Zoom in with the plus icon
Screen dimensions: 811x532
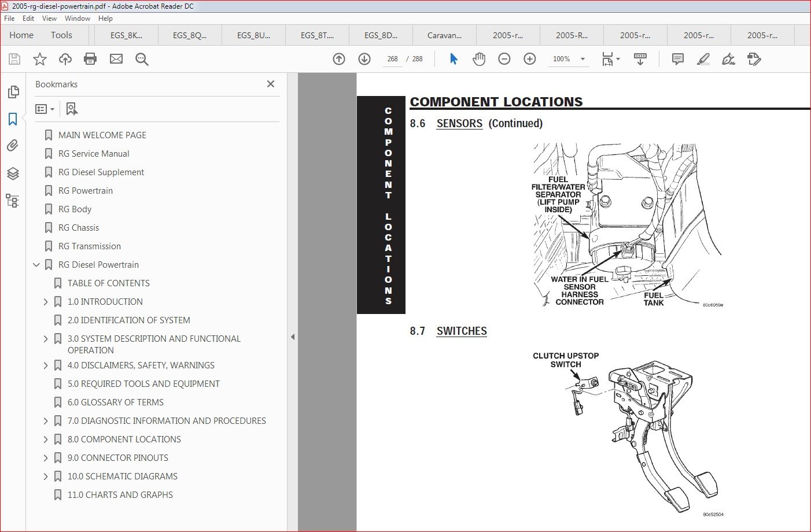coord(530,59)
